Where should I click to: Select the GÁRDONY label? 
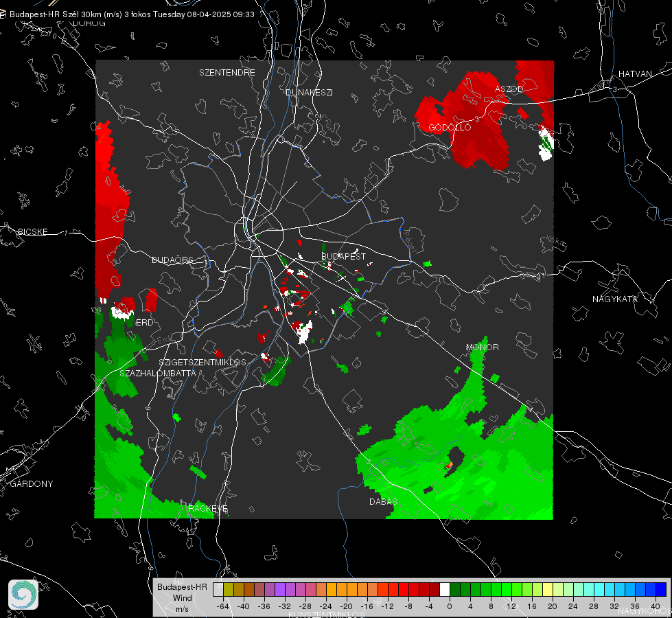(32, 484)
